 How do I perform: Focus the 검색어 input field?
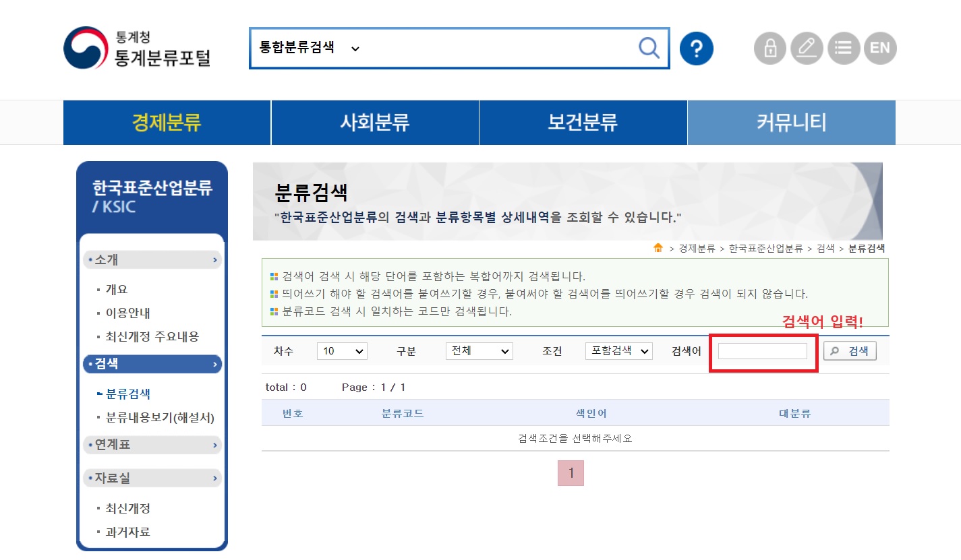pos(763,351)
